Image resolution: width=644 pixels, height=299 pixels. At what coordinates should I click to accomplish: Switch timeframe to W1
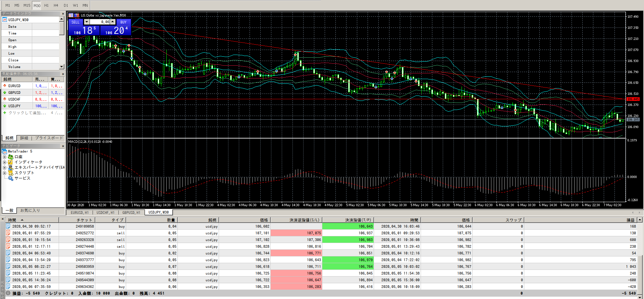pos(75,5)
